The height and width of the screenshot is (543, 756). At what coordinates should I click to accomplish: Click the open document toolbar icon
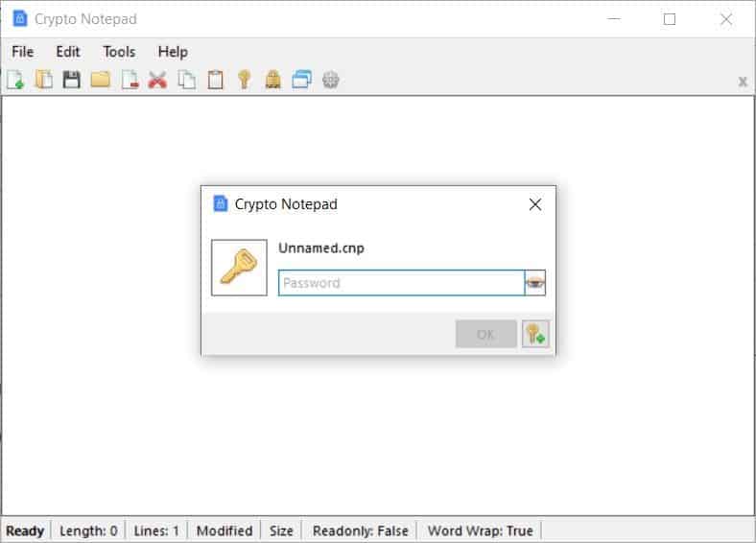point(44,80)
